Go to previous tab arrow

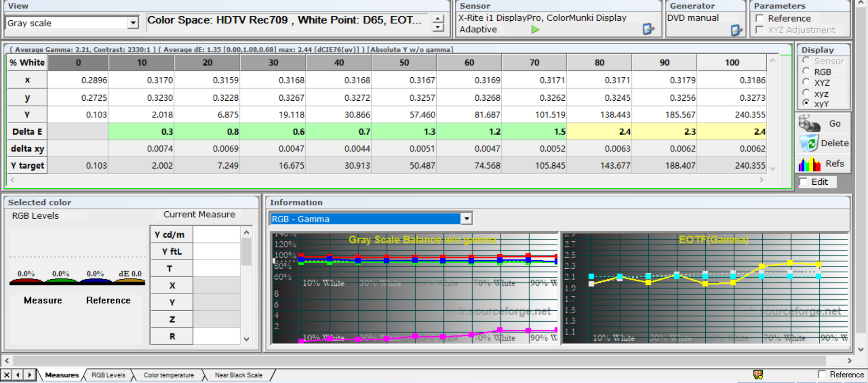click(18, 375)
